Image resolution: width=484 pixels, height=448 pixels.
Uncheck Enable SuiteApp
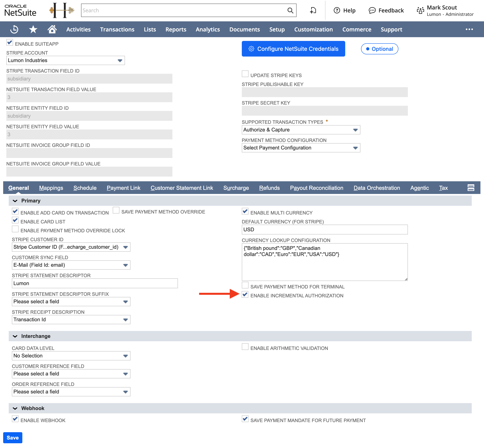[10, 43]
